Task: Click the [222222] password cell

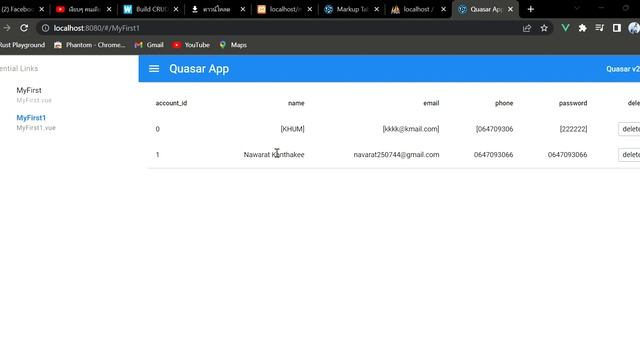Action: [573, 129]
